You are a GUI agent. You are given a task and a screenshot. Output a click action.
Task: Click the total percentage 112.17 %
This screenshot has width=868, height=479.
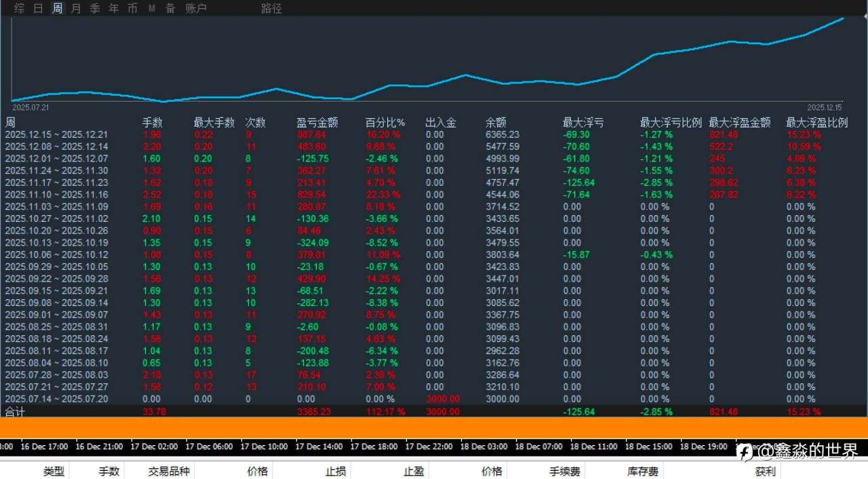pos(386,412)
